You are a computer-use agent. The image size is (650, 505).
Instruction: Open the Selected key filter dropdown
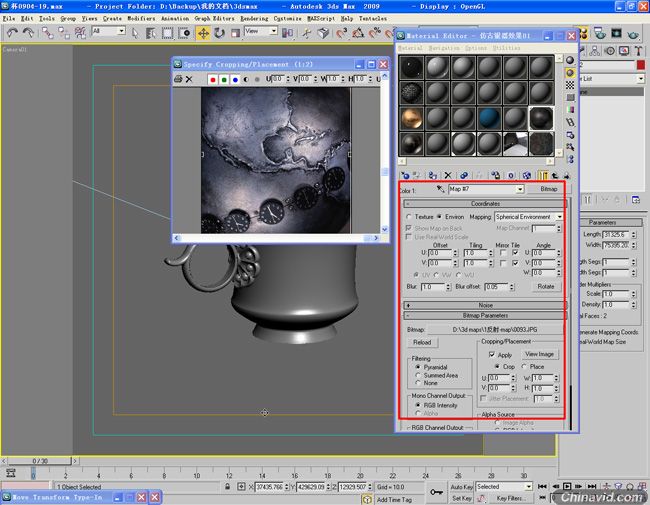point(529,486)
